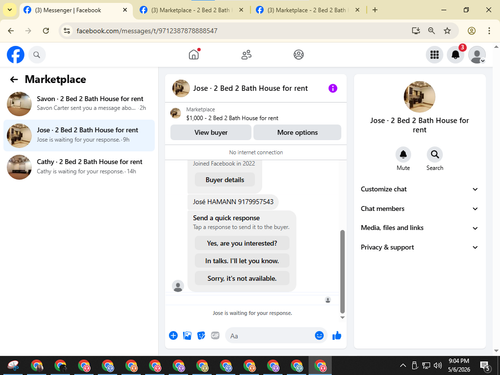Open the Facebook apps grid menu
Viewport: 500px width, 375px height.
click(434, 55)
